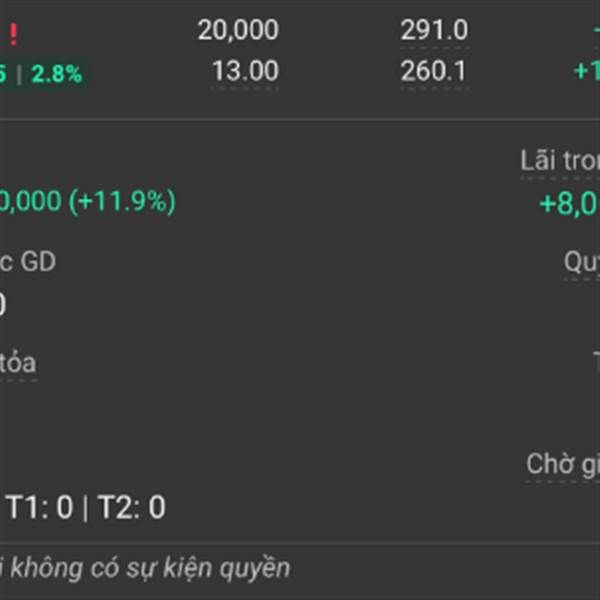
Task: Click the vertical separator beside 2.8%
Action: [x=19, y=74]
